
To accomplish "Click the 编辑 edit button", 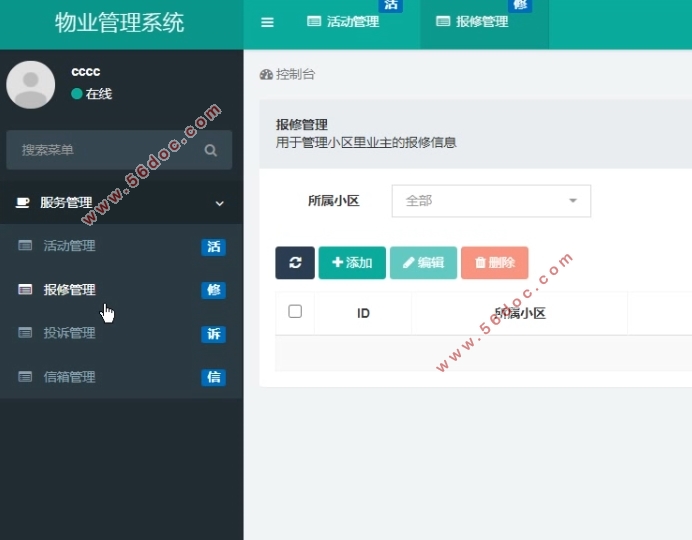I will click(423, 263).
